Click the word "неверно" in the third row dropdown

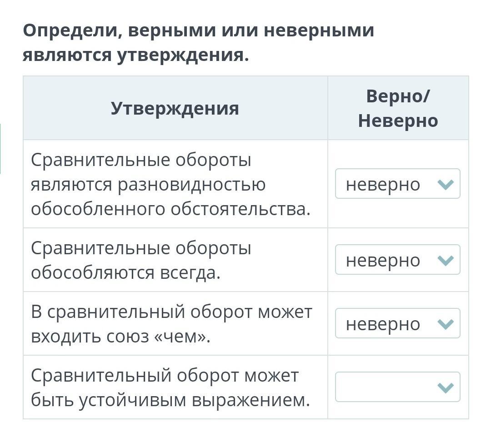point(383,324)
